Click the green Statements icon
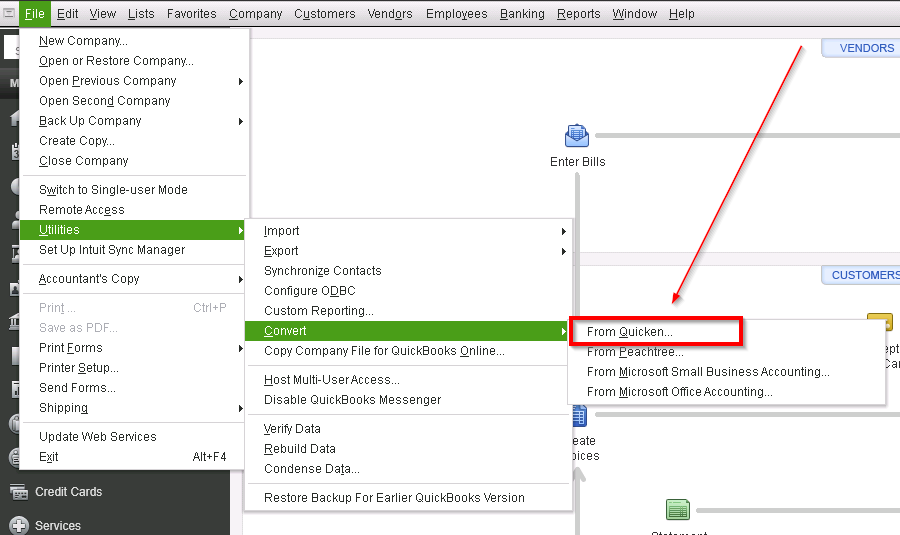900x535 pixels. point(678,510)
